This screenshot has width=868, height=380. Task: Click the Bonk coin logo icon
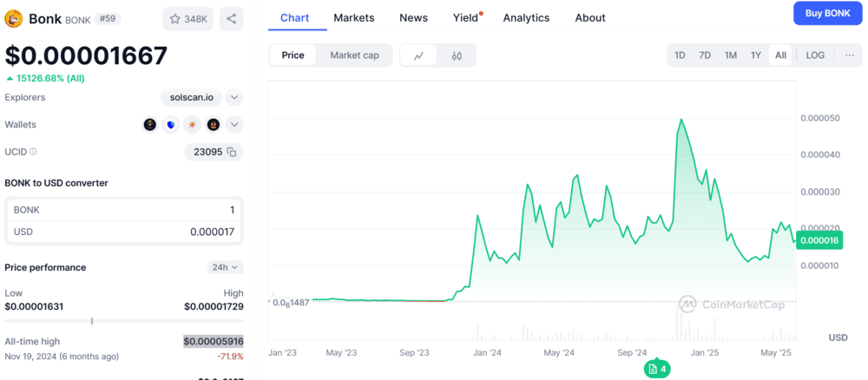[x=13, y=19]
